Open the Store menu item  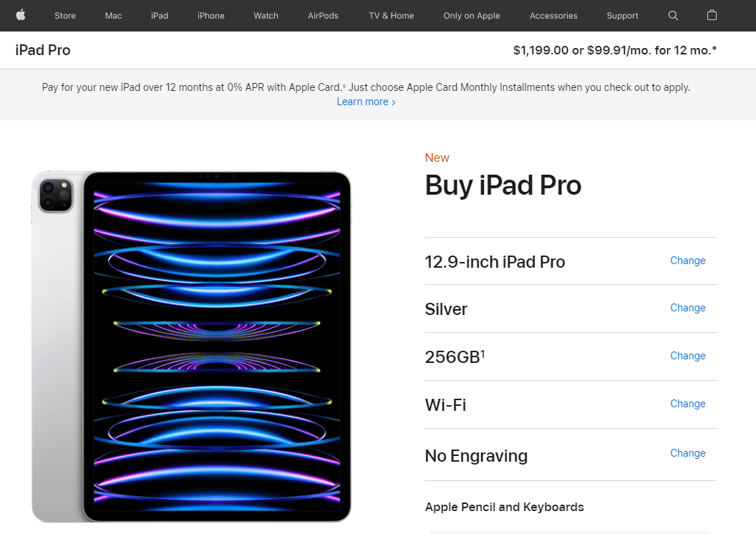64,15
